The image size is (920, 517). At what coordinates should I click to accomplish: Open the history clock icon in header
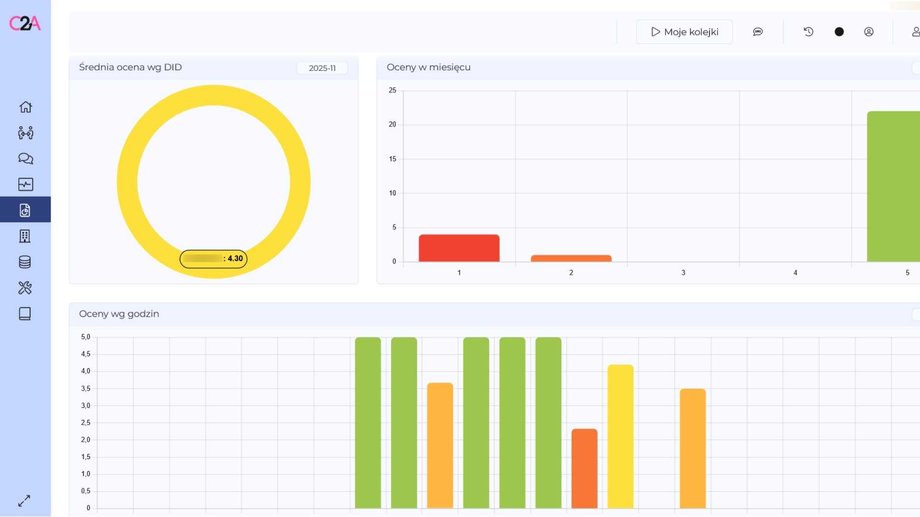click(x=809, y=32)
